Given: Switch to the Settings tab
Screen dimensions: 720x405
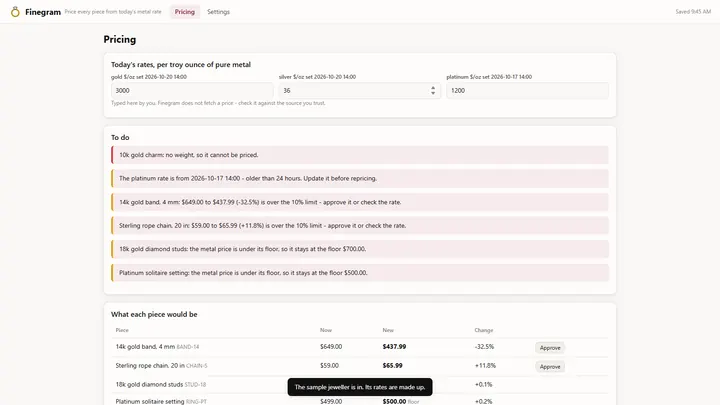Looking at the screenshot, I should pyautogui.click(x=218, y=12).
